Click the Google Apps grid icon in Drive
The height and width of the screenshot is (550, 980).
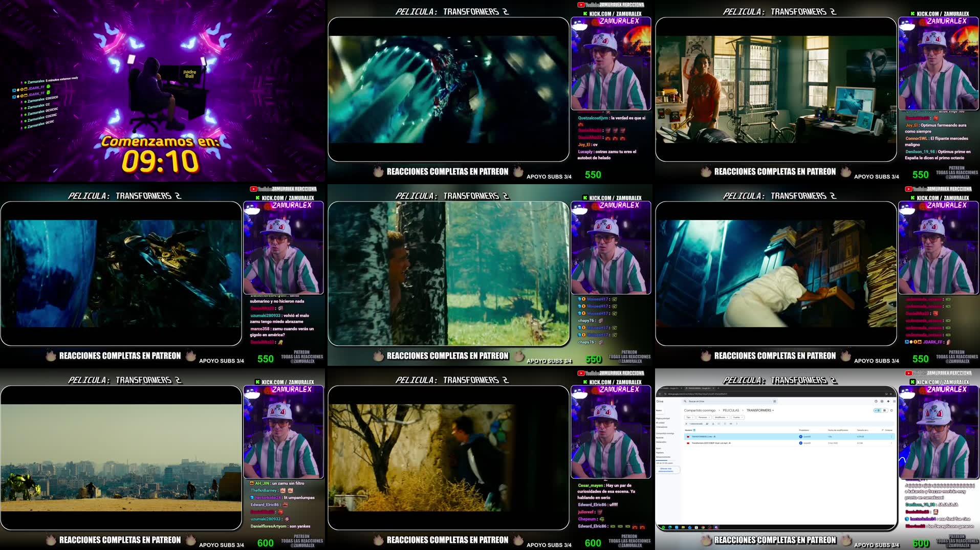click(x=895, y=401)
